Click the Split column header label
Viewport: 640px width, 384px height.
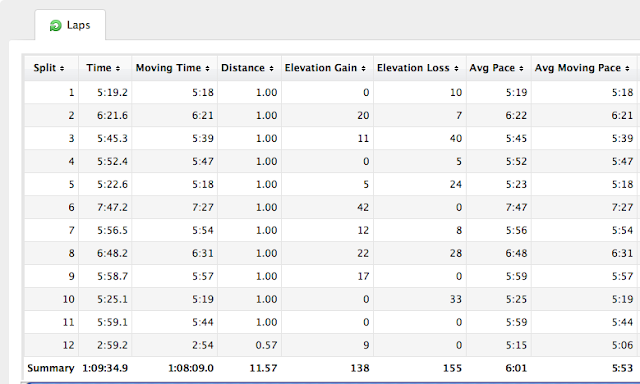(x=45, y=68)
